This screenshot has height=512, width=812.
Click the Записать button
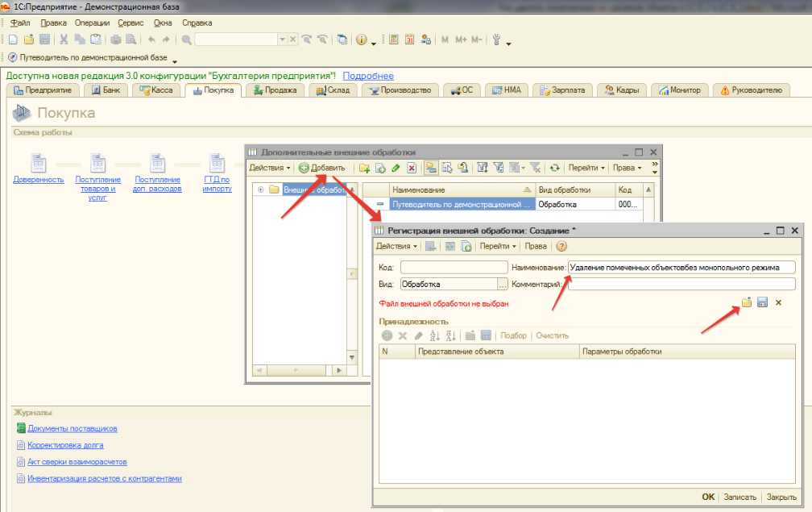(x=739, y=497)
